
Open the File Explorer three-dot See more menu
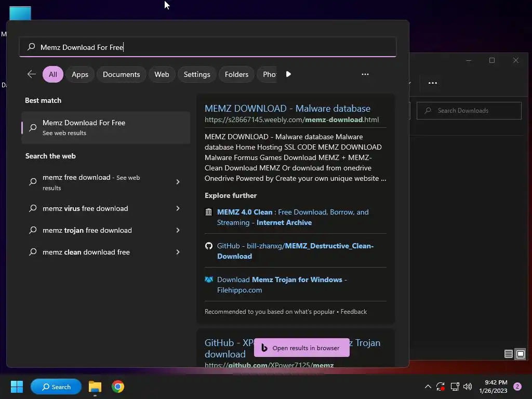[x=433, y=83]
